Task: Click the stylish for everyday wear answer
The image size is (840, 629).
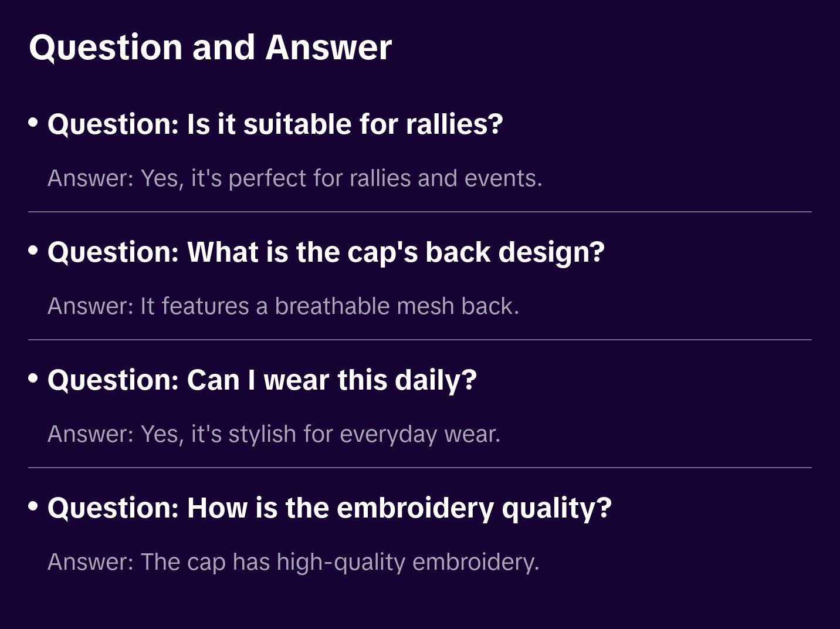Action: click(x=274, y=434)
